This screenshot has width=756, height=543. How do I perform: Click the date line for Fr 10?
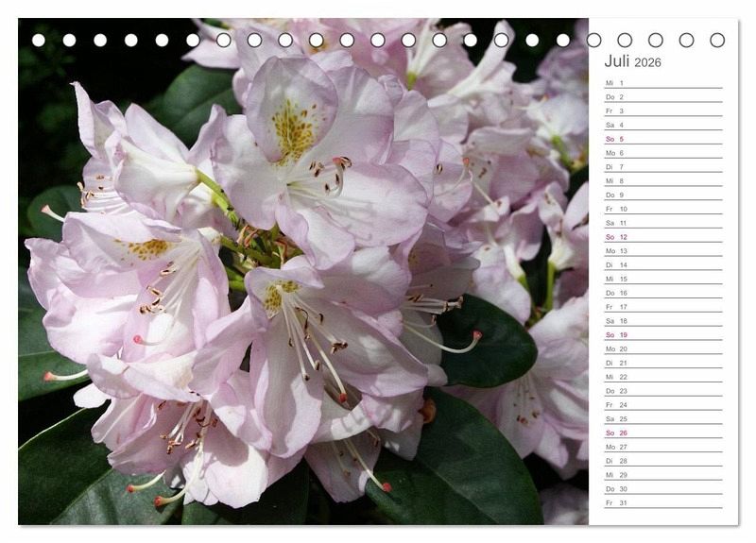[x=662, y=209]
